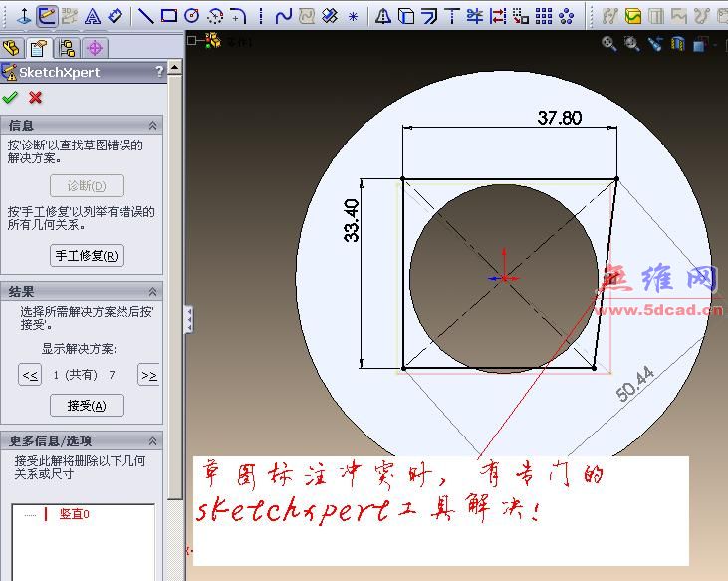The width and height of the screenshot is (728, 581).
Task: Collapse the side panel via splitter handle
Action: (189, 319)
